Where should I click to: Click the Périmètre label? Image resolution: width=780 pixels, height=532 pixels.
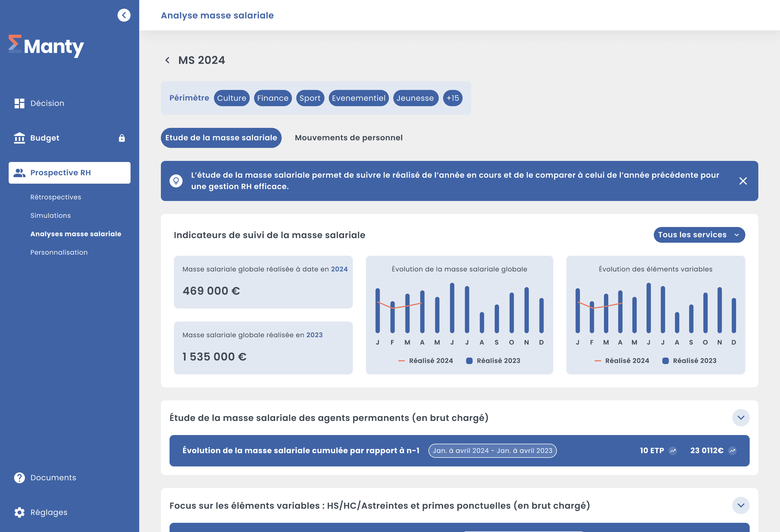(x=189, y=98)
